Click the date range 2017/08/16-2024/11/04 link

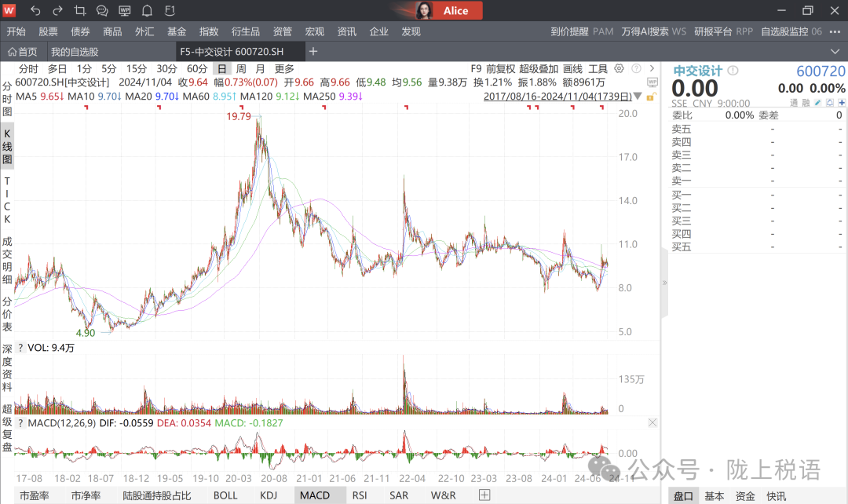click(557, 97)
